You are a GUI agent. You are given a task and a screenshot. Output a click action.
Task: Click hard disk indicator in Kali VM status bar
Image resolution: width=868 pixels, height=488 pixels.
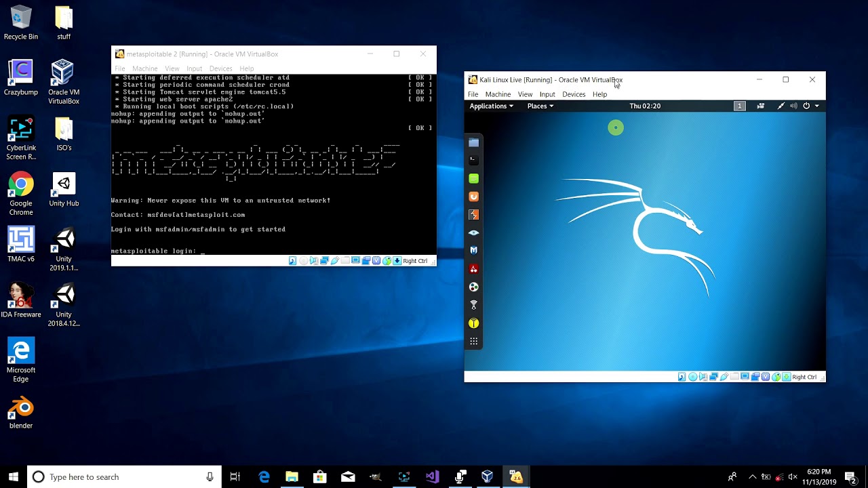[x=682, y=377]
